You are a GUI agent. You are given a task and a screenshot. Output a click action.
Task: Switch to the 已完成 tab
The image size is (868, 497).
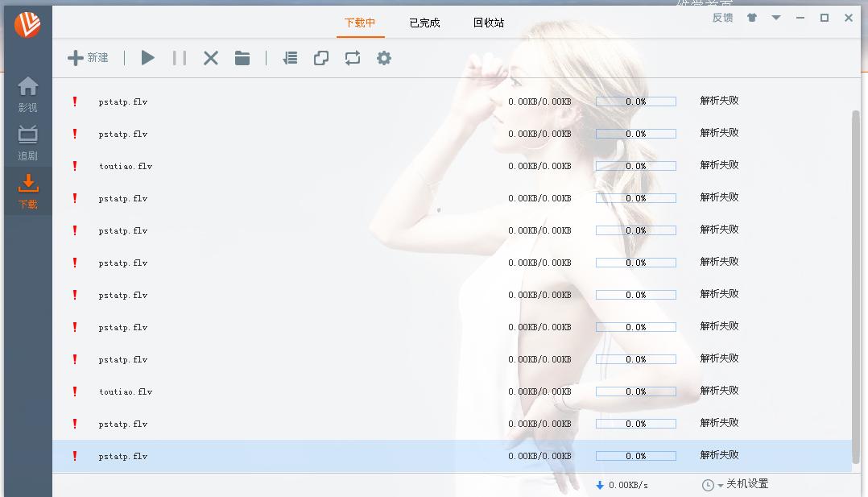coord(424,23)
